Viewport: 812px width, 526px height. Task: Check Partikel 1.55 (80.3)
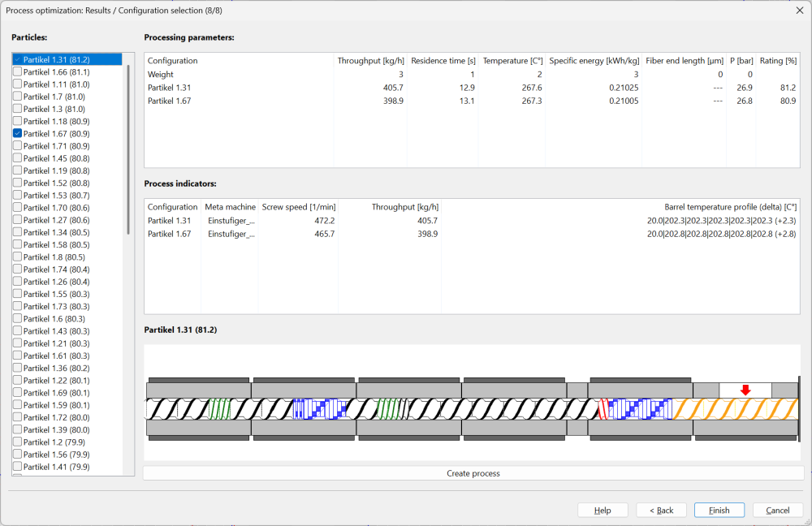pyautogui.click(x=18, y=294)
